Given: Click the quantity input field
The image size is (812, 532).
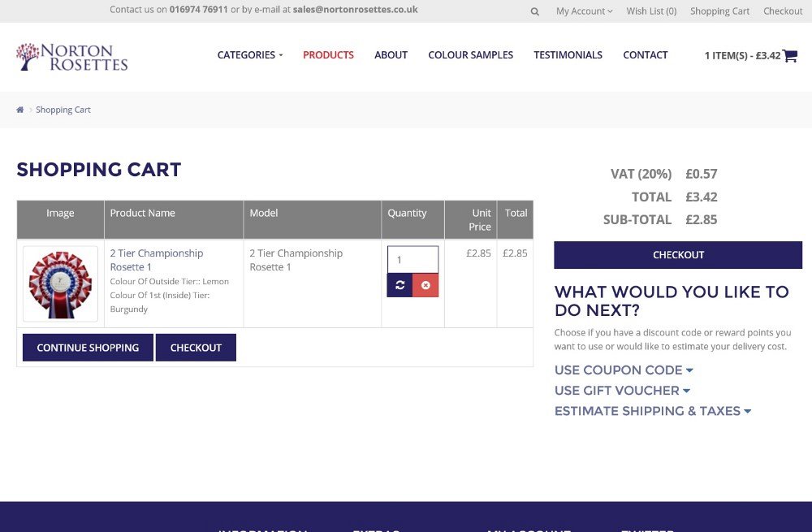Looking at the screenshot, I should click(x=412, y=260).
